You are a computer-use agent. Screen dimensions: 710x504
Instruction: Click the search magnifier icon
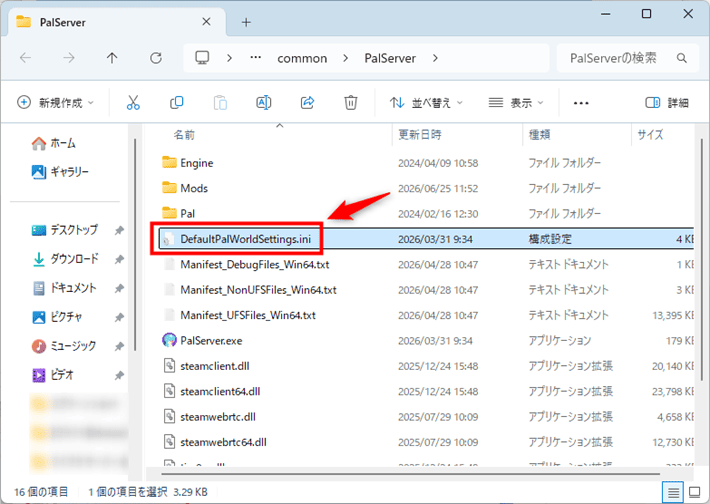[681, 58]
